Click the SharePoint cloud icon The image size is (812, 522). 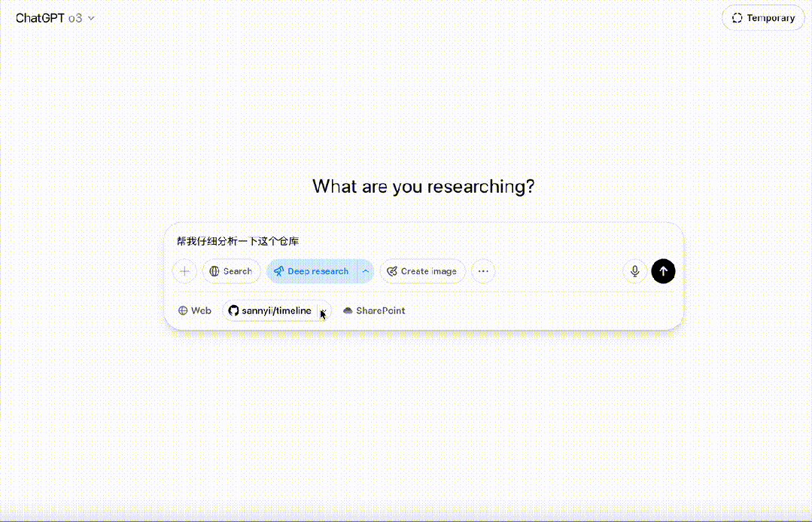347,310
